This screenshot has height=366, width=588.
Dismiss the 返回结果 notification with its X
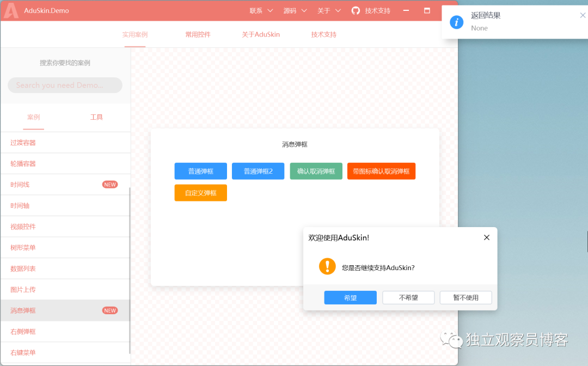583,15
